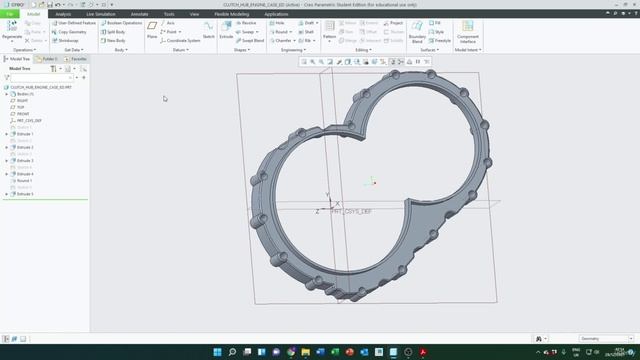Screen dimensions: 640x360
Task: Click the Axis datum tool
Action: (x=167, y=23)
